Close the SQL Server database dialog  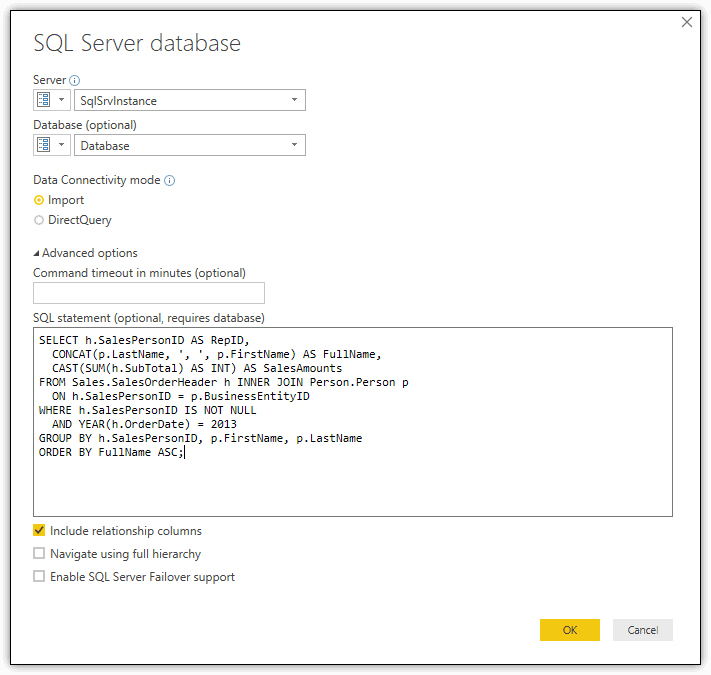click(687, 22)
